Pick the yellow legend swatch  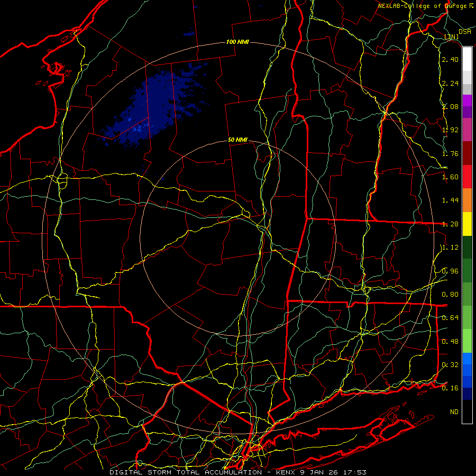[467, 224]
